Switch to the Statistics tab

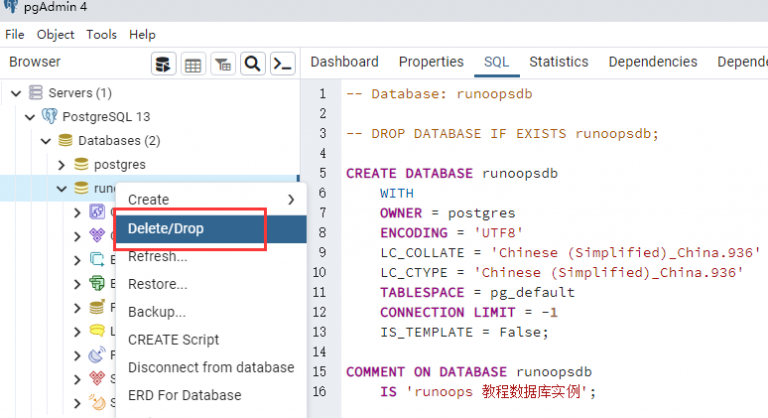[x=558, y=62]
